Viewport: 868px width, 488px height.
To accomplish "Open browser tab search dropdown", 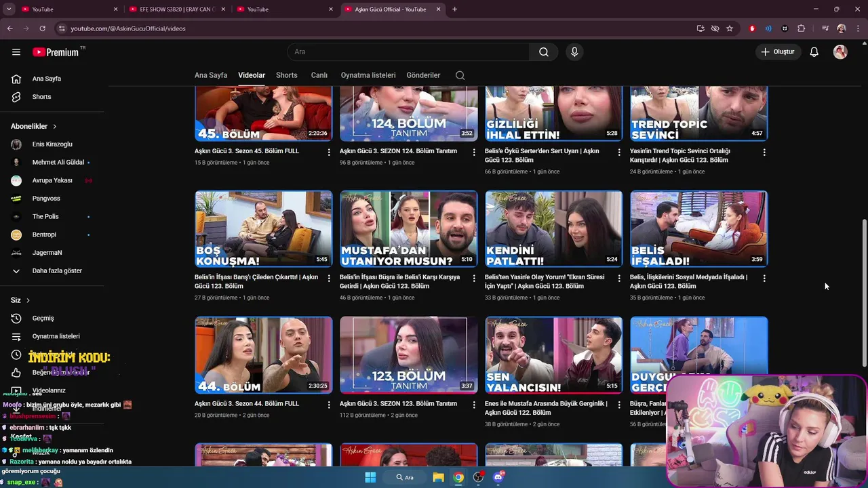I will coord(9,9).
